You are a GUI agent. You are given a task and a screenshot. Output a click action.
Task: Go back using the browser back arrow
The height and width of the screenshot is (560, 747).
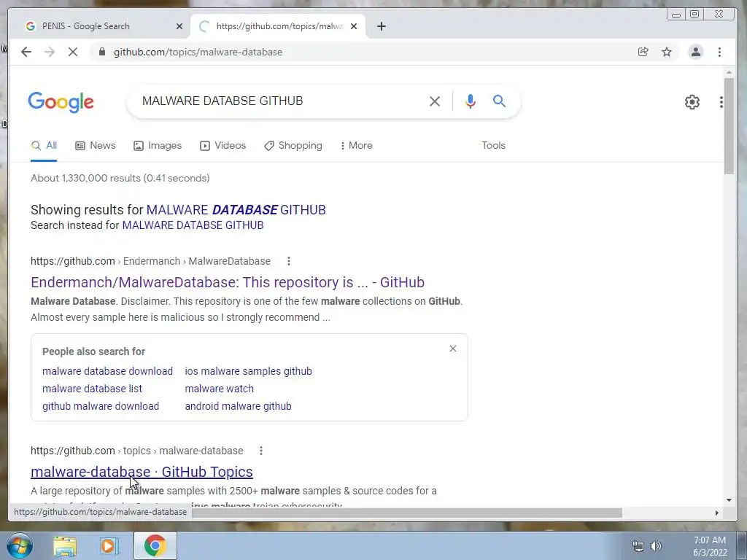pyautogui.click(x=26, y=52)
